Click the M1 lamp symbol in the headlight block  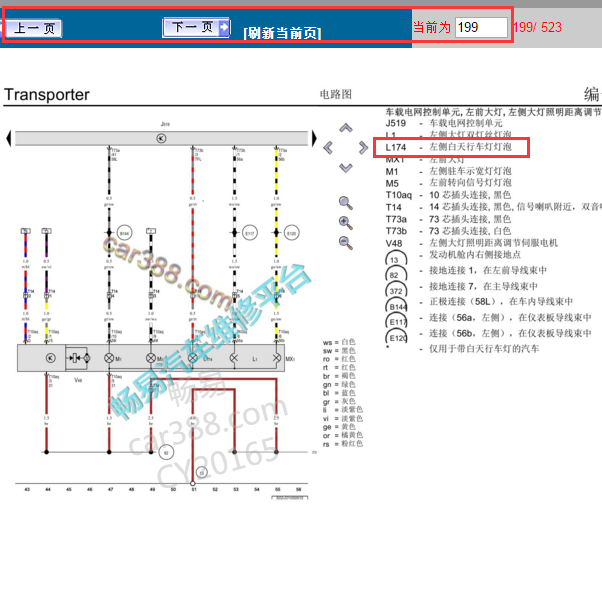tap(109, 358)
